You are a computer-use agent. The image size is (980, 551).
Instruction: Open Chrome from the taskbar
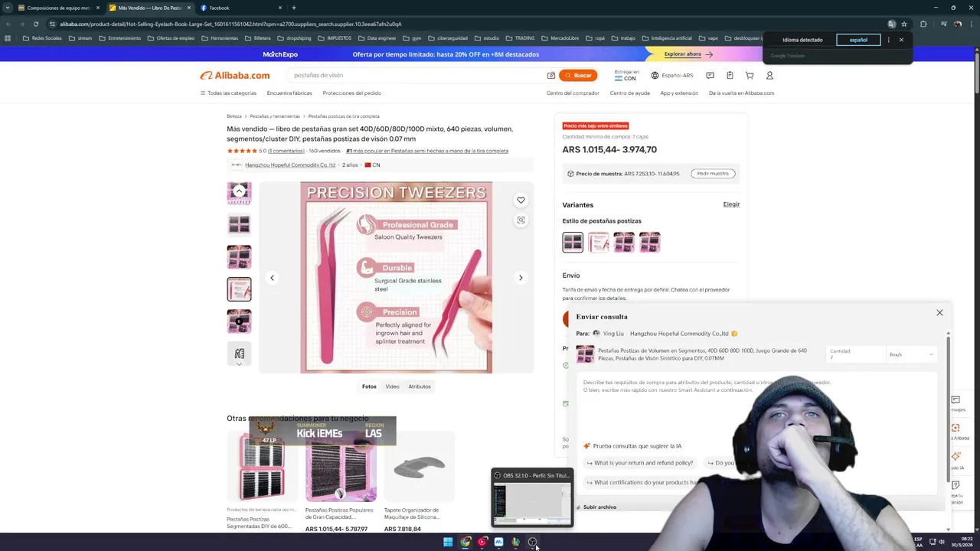click(465, 542)
